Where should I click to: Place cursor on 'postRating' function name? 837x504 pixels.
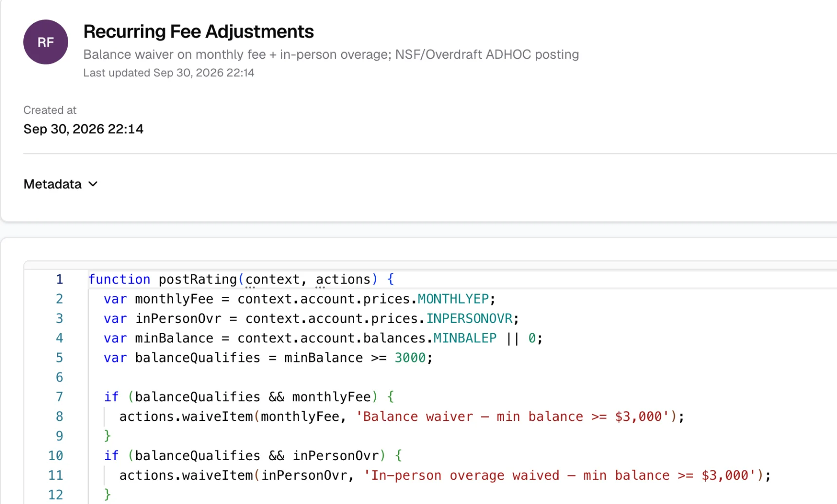pyautogui.click(x=198, y=279)
